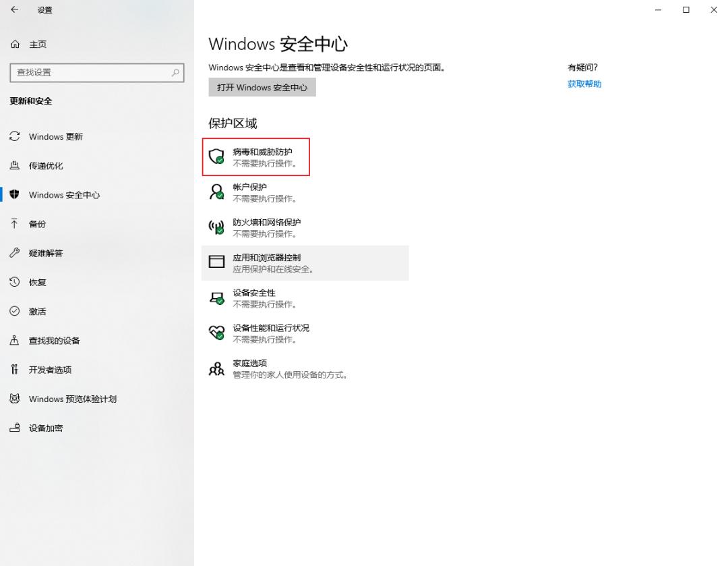Screen dimensions: 728x566
Task: Open the 获取帮助 link
Action: [584, 84]
